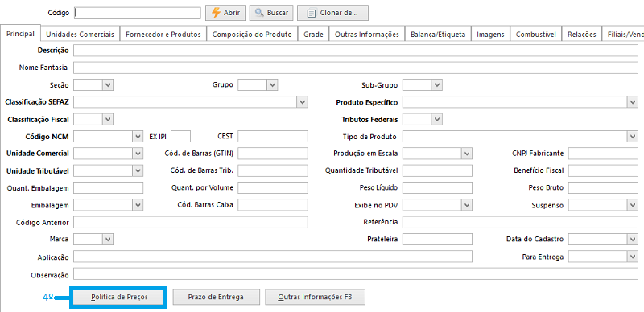Expand the Produção em Escala dropdown
644x312 pixels.
pyautogui.click(x=467, y=153)
